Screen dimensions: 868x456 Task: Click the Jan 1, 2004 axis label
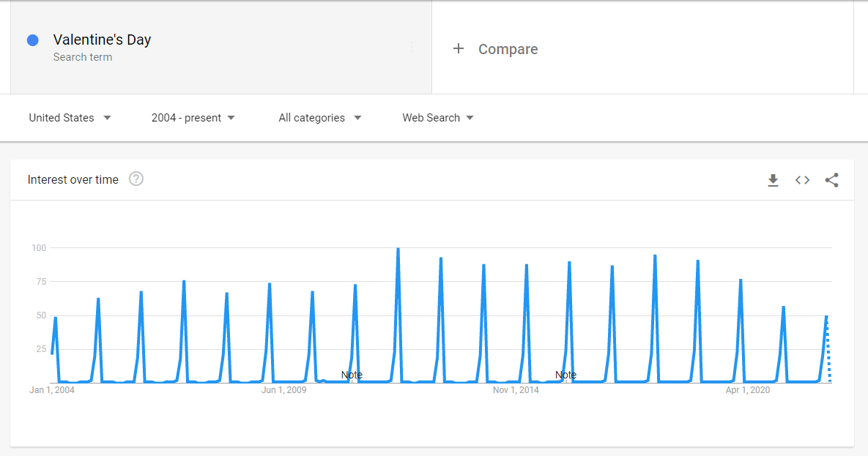52,390
